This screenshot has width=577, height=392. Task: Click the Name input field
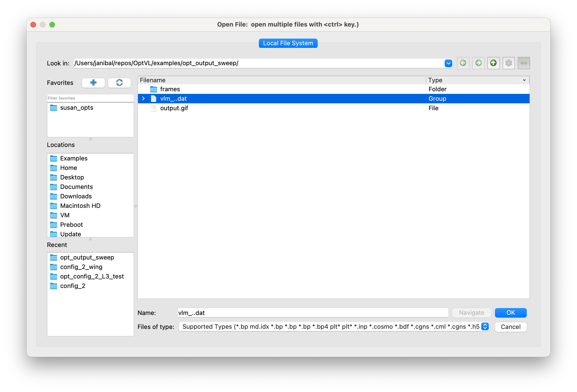313,313
